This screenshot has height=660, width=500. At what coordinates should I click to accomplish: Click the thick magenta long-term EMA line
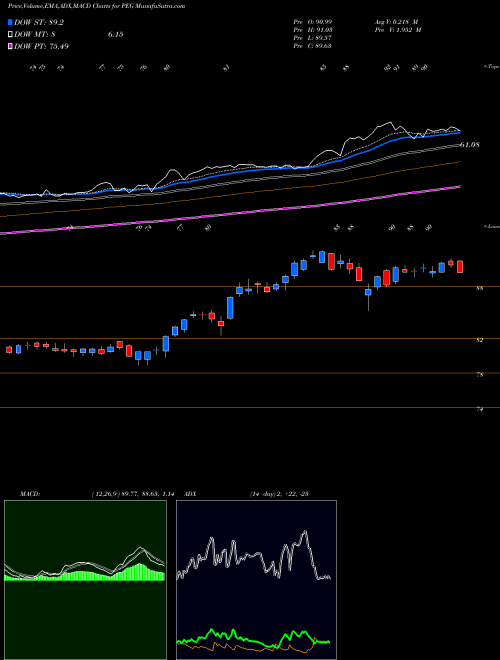pyautogui.click(x=230, y=216)
